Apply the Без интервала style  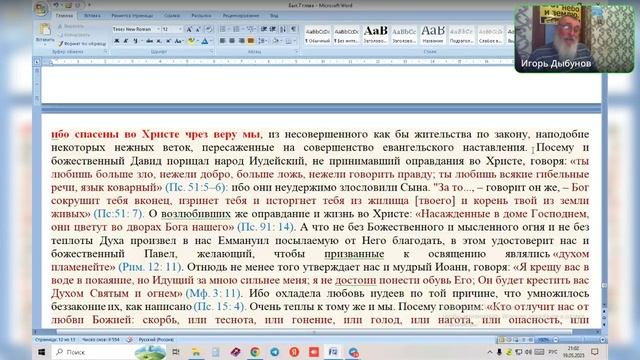tap(346, 35)
